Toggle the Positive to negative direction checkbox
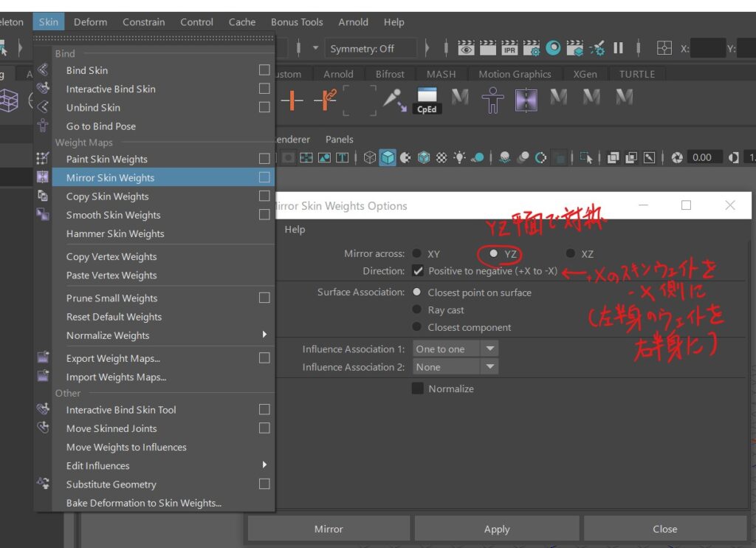756x548 pixels. (418, 271)
